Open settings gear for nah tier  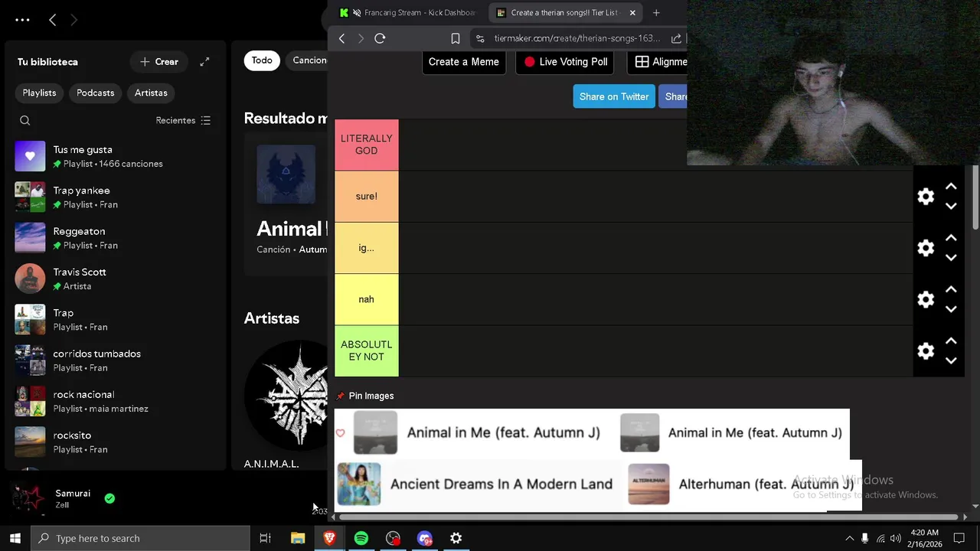point(926,299)
